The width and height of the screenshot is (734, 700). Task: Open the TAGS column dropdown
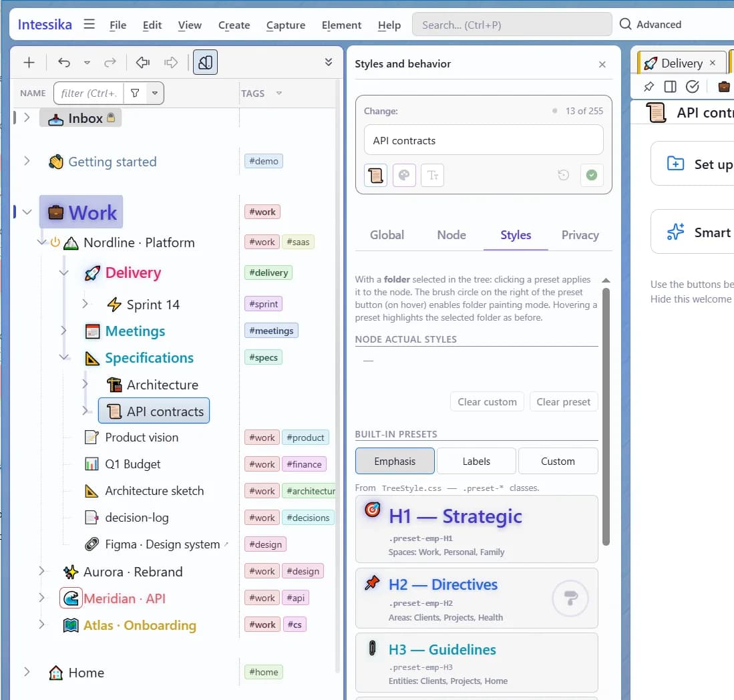[x=279, y=93]
